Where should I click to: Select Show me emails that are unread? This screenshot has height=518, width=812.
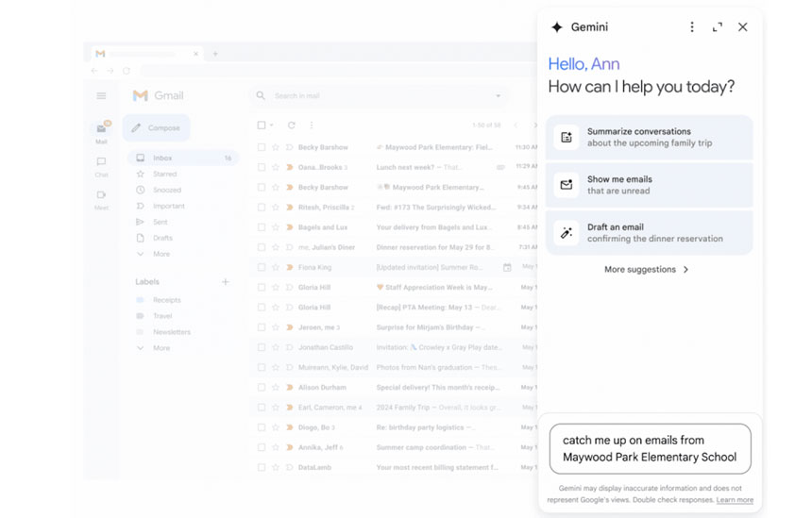tap(649, 185)
